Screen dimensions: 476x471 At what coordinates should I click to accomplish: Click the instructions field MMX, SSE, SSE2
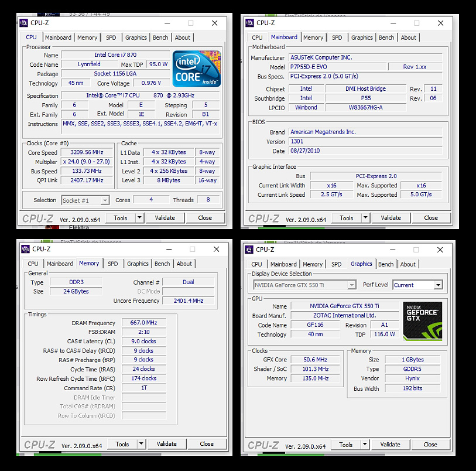[x=140, y=127]
